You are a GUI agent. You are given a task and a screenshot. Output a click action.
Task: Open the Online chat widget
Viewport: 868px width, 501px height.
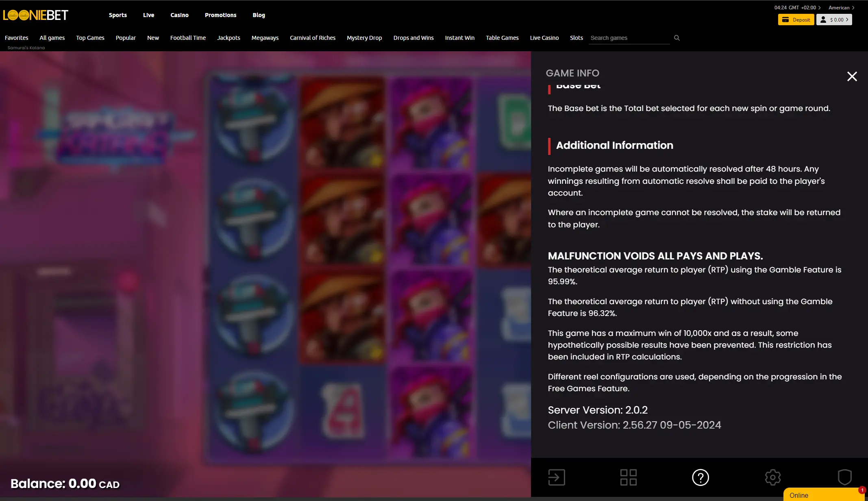click(824, 495)
